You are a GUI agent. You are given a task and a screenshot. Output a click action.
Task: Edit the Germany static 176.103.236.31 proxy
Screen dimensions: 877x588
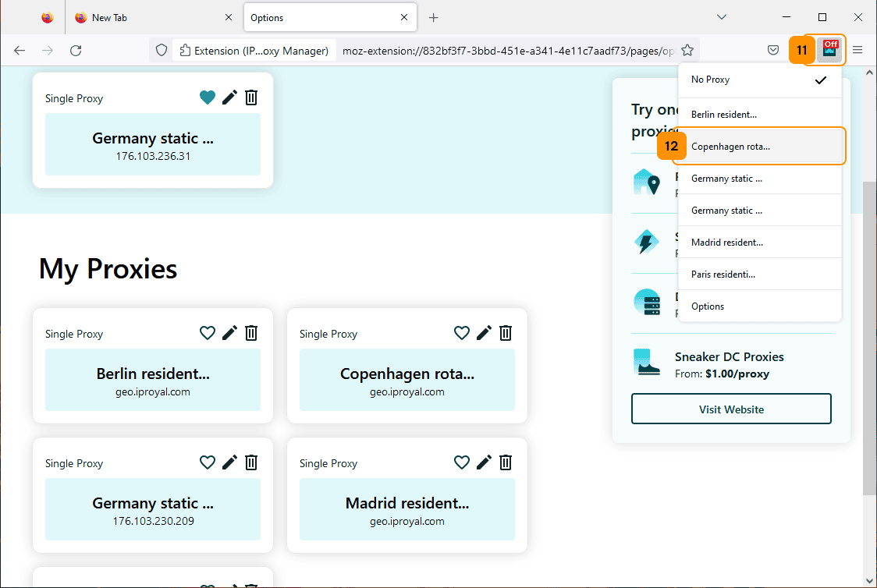229,97
